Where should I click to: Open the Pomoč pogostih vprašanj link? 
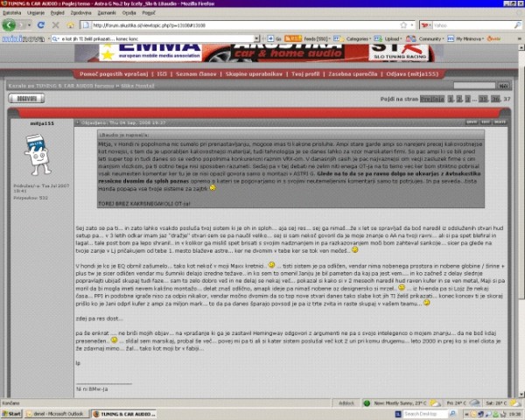[x=114, y=74]
